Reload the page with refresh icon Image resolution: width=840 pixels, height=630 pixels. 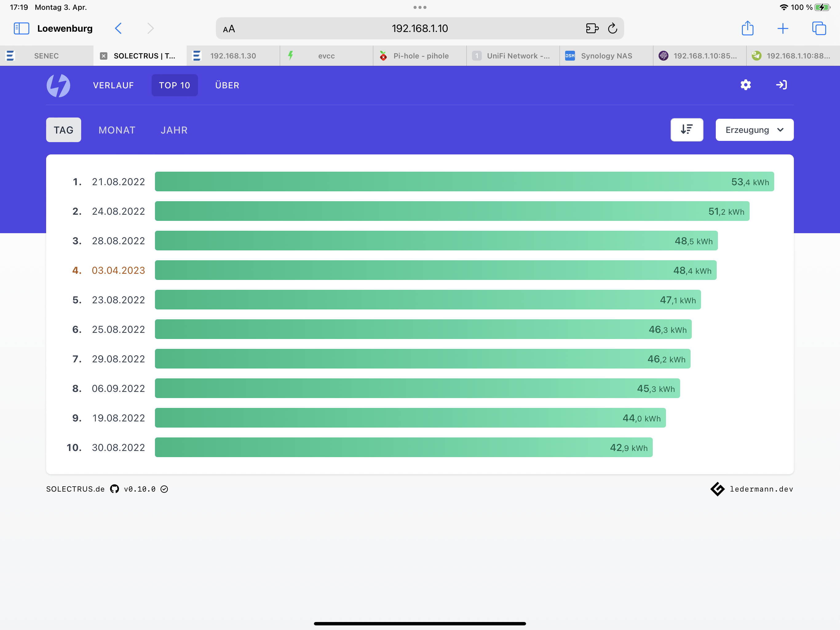coord(612,29)
